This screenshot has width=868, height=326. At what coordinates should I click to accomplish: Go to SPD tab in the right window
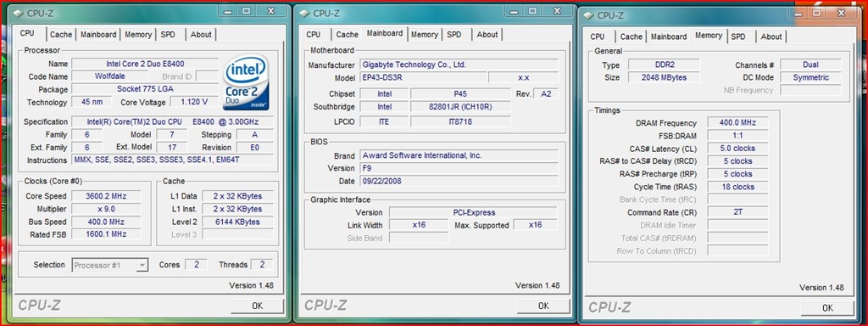[x=738, y=37]
